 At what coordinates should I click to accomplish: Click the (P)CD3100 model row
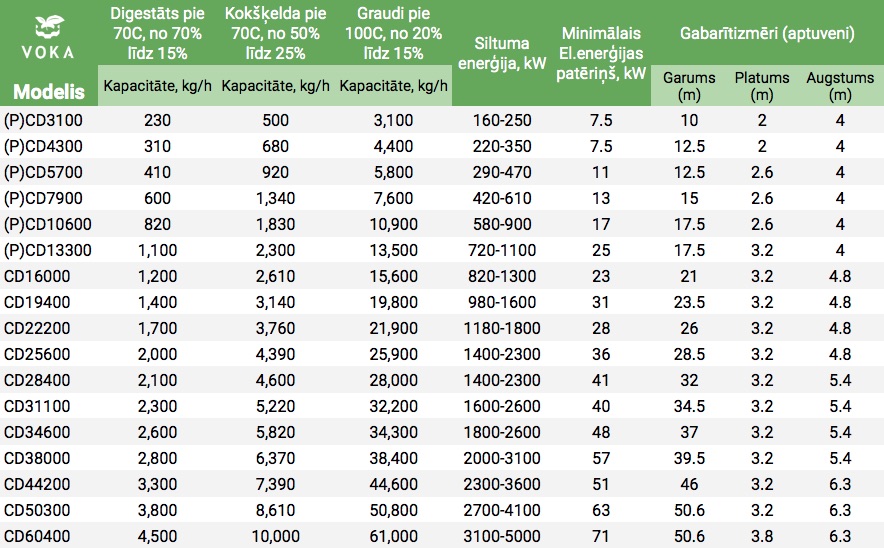pyautogui.click(x=442, y=120)
